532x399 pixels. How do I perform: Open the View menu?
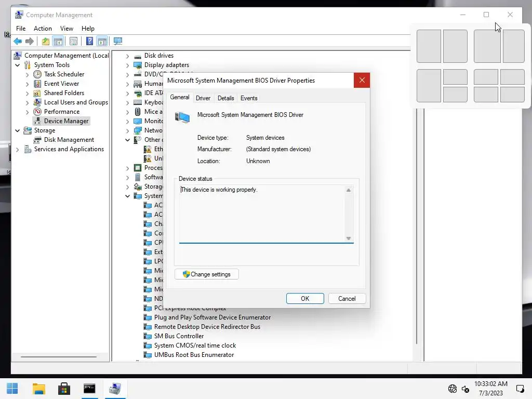tap(66, 29)
